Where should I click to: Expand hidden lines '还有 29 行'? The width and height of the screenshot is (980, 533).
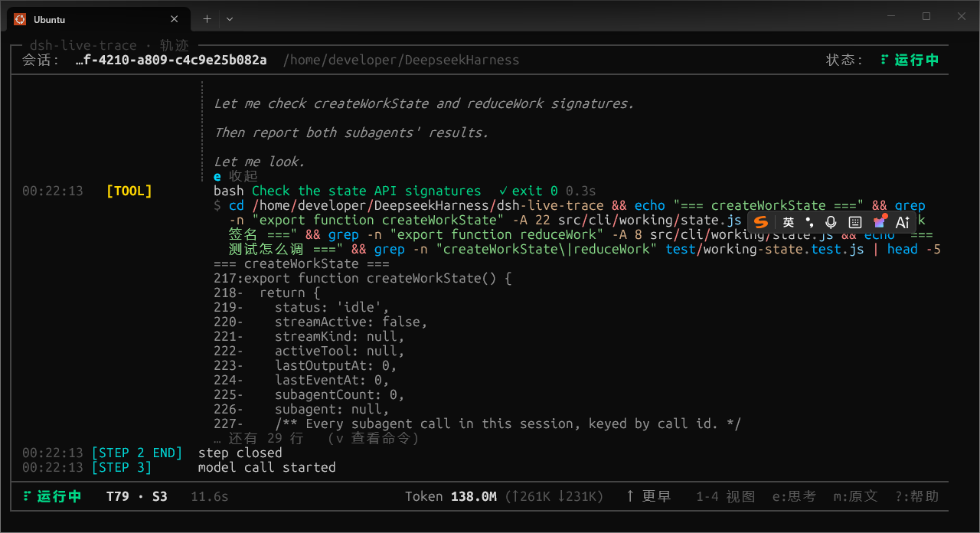pos(266,438)
